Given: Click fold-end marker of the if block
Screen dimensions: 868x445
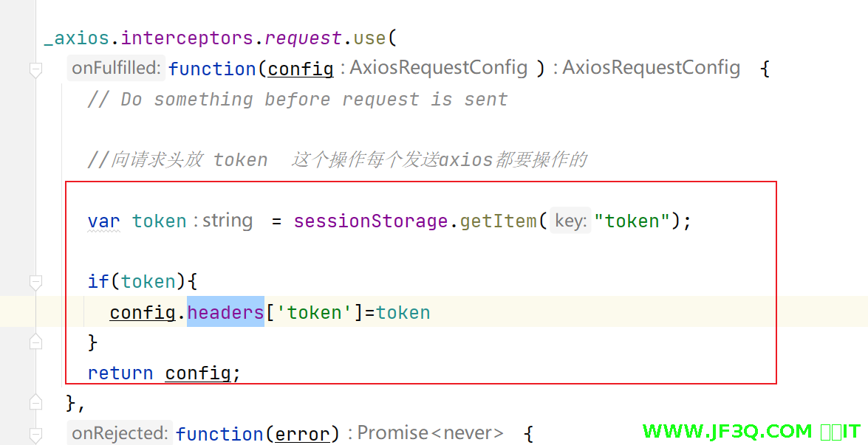Looking at the screenshot, I should [35, 342].
